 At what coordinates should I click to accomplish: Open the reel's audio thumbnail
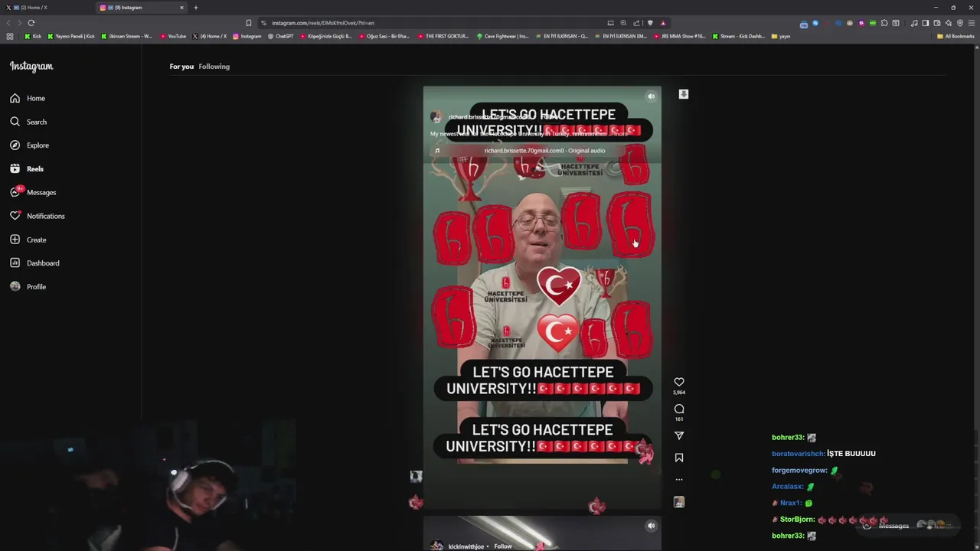679,502
